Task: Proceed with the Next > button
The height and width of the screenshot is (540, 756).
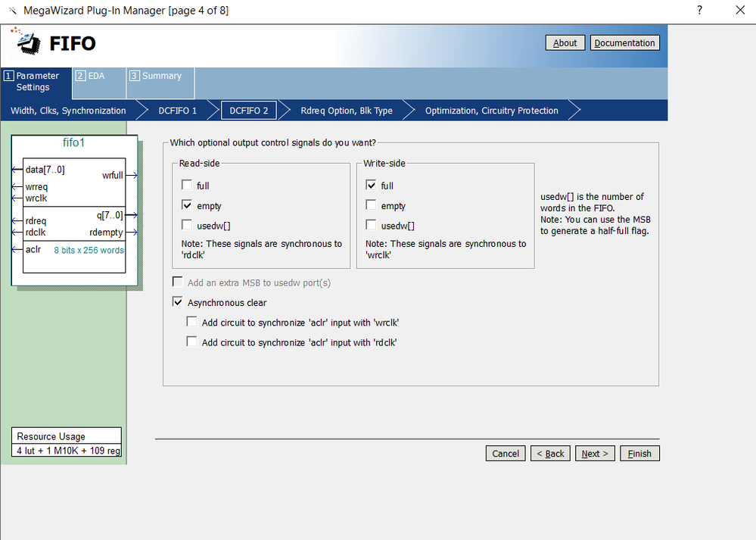Action: pos(595,454)
